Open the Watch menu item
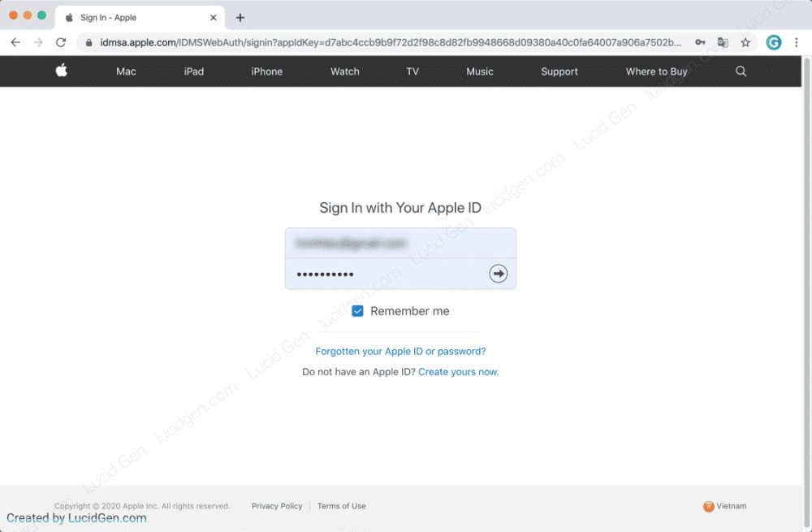Screen dimensions: 812x532 click(x=345, y=71)
